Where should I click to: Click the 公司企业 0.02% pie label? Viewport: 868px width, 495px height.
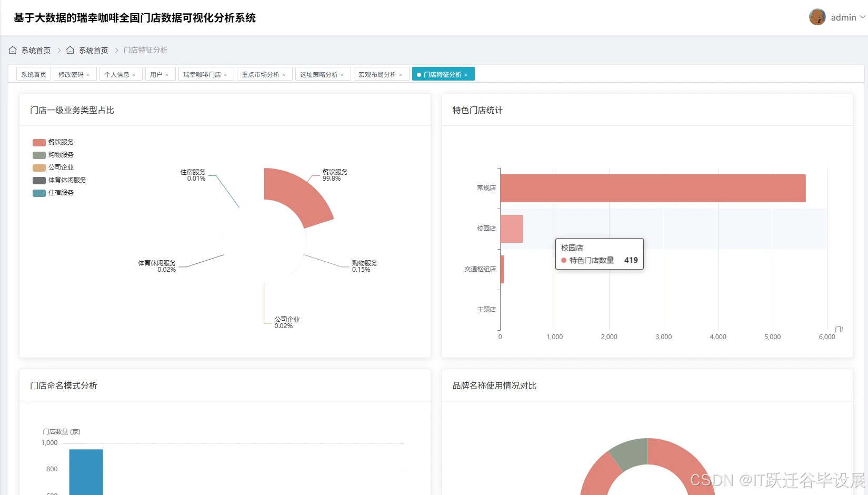[x=287, y=322]
